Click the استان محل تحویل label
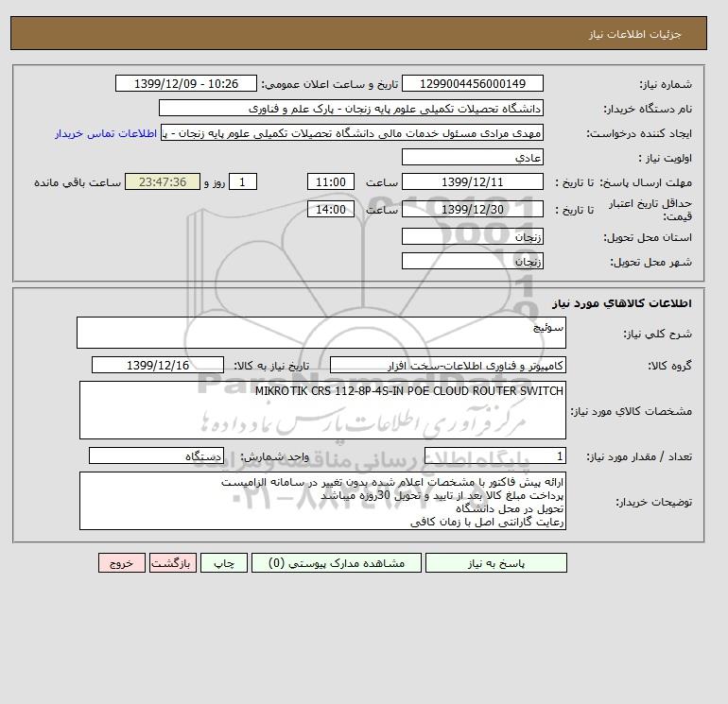 (x=648, y=237)
